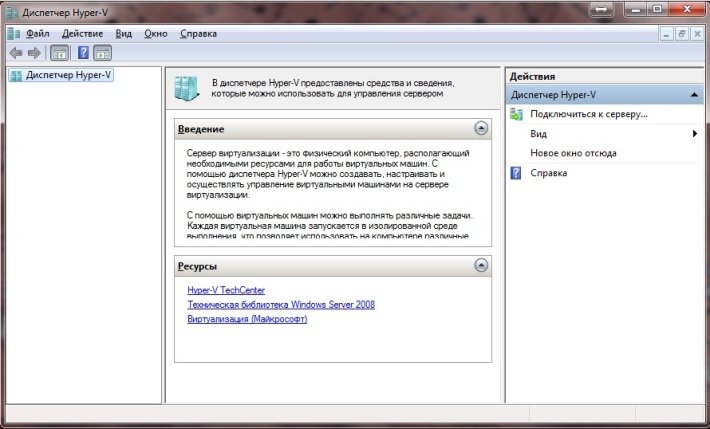The height and width of the screenshot is (429, 710).
Task: Minimize the inner MDI console window
Action: [666, 34]
